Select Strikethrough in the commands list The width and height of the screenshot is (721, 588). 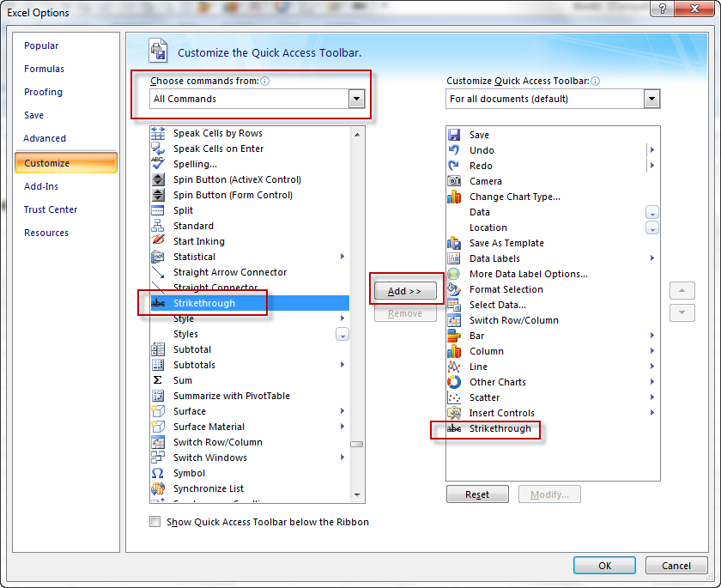click(x=250, y=303)
